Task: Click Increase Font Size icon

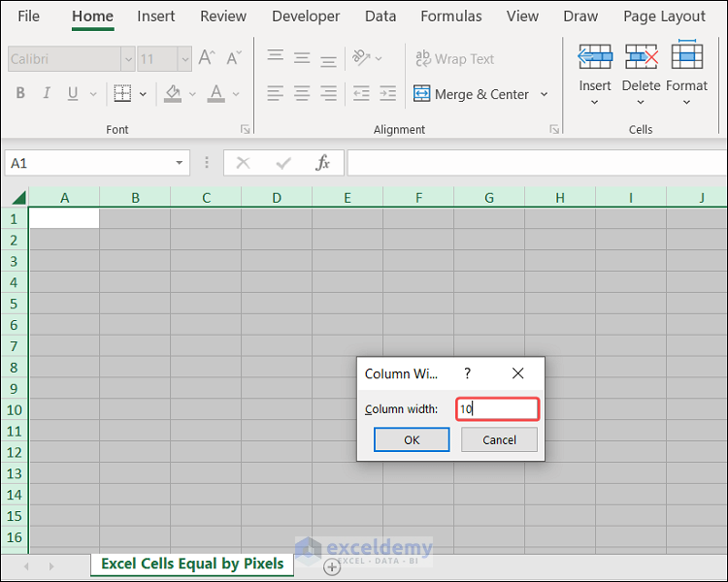Action: click(207, 58)
